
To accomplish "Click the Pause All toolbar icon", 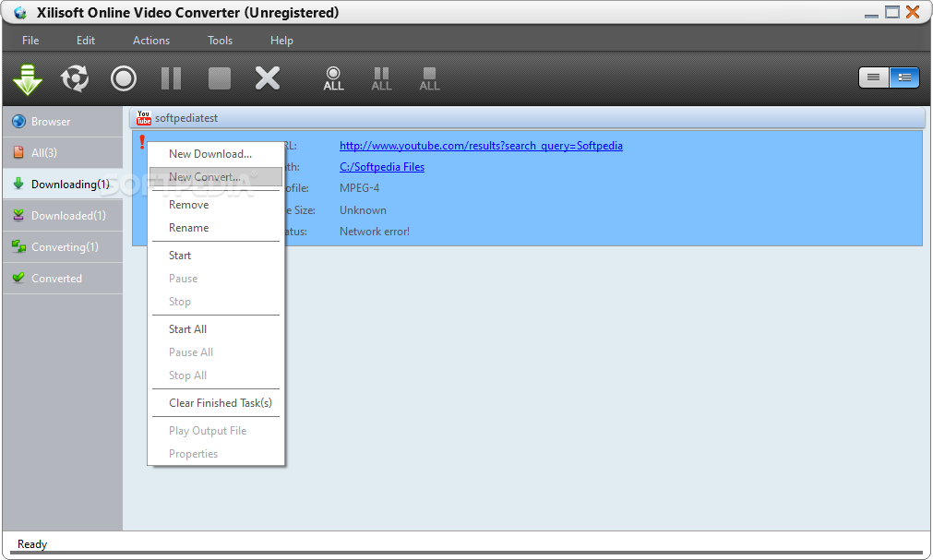I will pos(381,78).
